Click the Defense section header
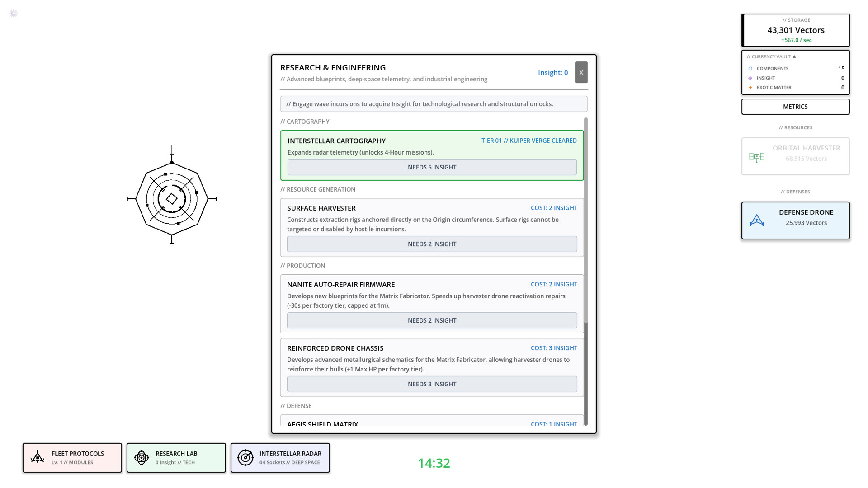Image resolution: width=868 pixels, height=488 pixels. click(x=296, y=406)
